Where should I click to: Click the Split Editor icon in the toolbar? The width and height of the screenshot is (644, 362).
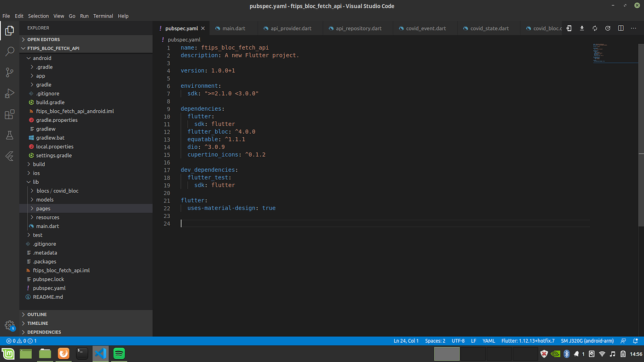pyautogui.click(x=621, y=28)
